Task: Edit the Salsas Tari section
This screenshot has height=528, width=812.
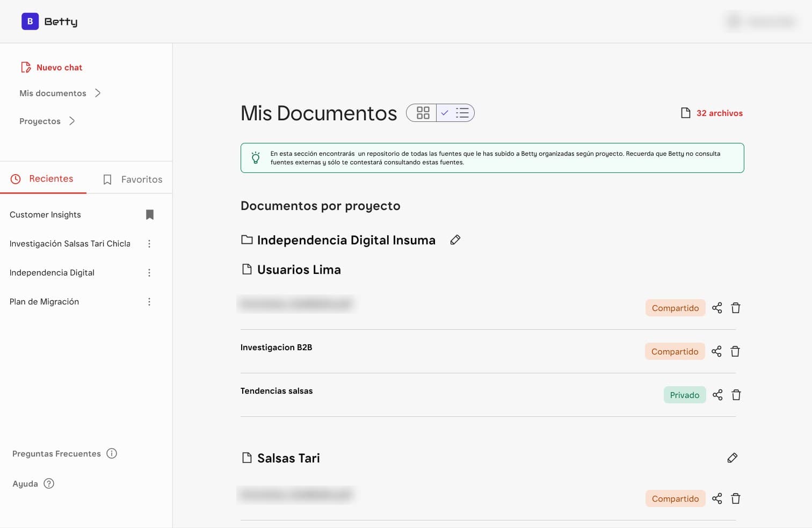Action: [733, 458]
